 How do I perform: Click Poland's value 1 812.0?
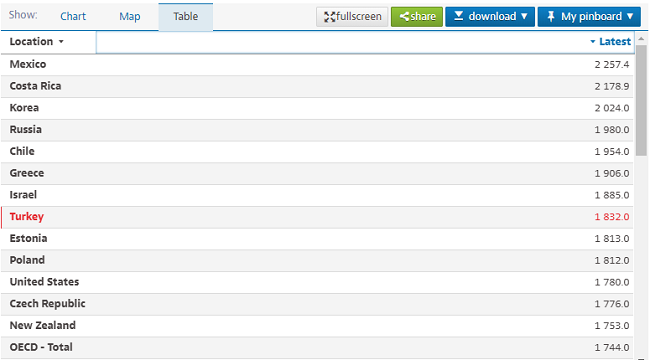[611, 260]
